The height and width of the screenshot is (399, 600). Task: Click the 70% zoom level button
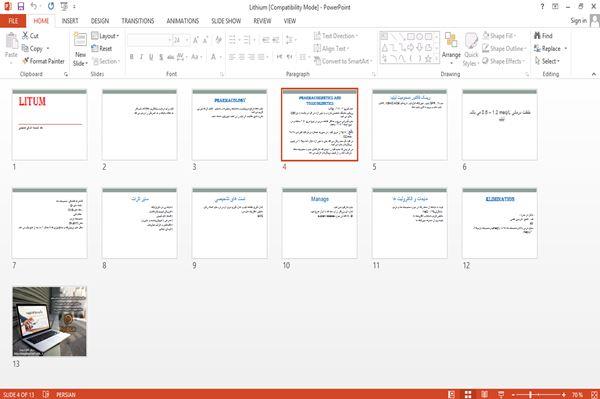577,394
